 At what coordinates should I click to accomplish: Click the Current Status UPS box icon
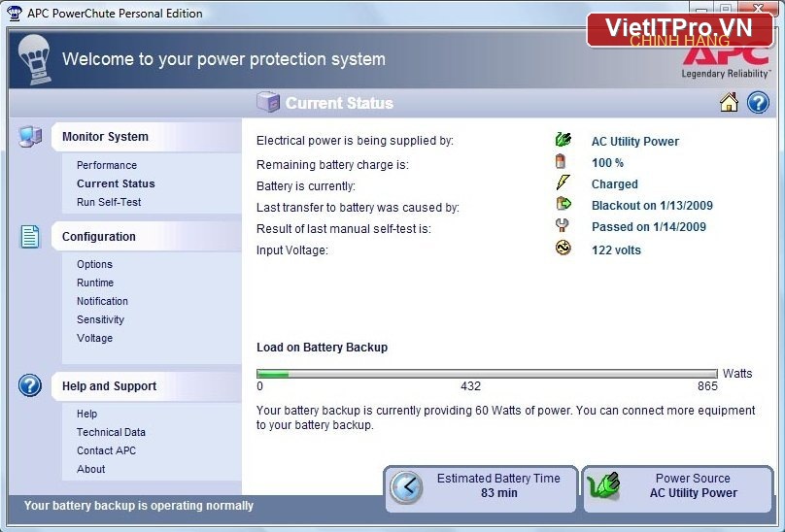[268, 102]
